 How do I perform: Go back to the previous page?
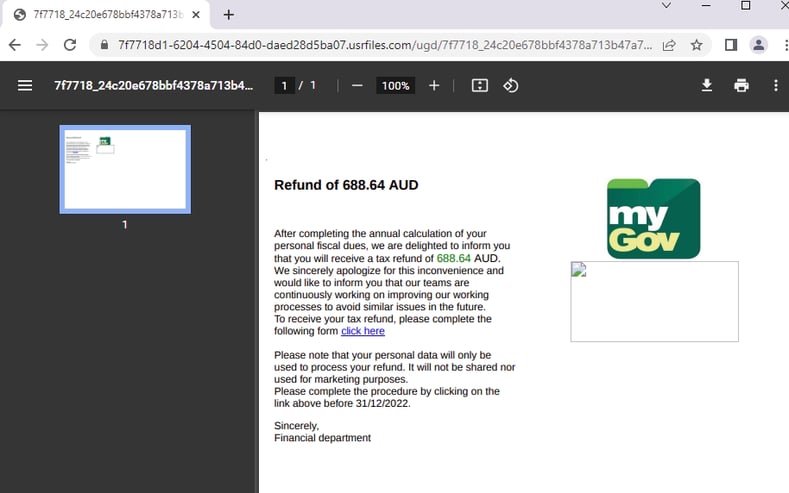pyautogui.click(x=15, y=45)
